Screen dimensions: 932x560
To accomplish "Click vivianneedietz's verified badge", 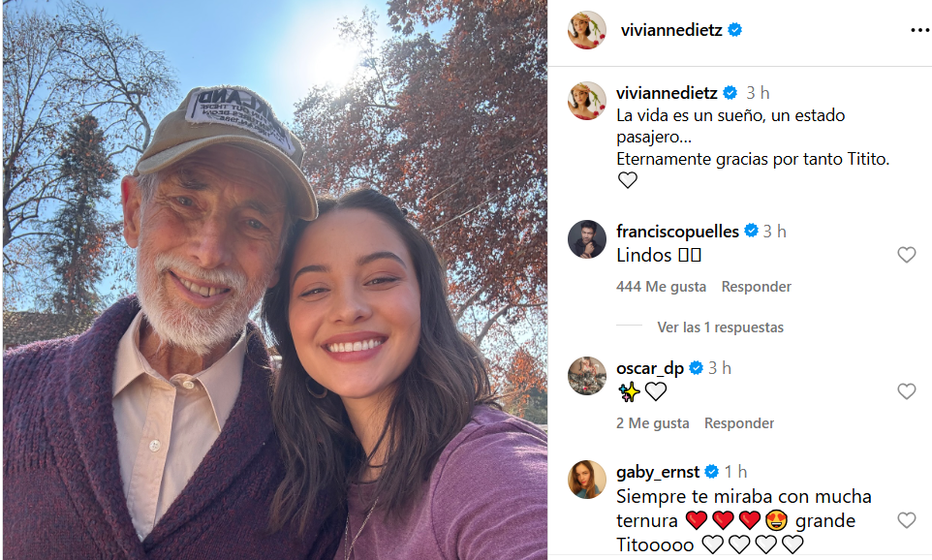I will click(x=734, y=29).
